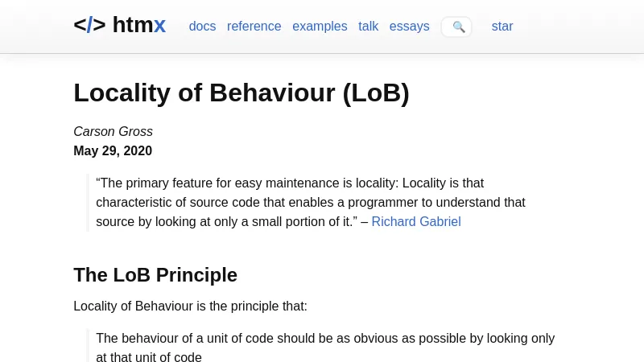The image size is (644, 362).
Task: Click the </> code bracket logo icon
Action: pyautogui.click(x=89, y=26)
